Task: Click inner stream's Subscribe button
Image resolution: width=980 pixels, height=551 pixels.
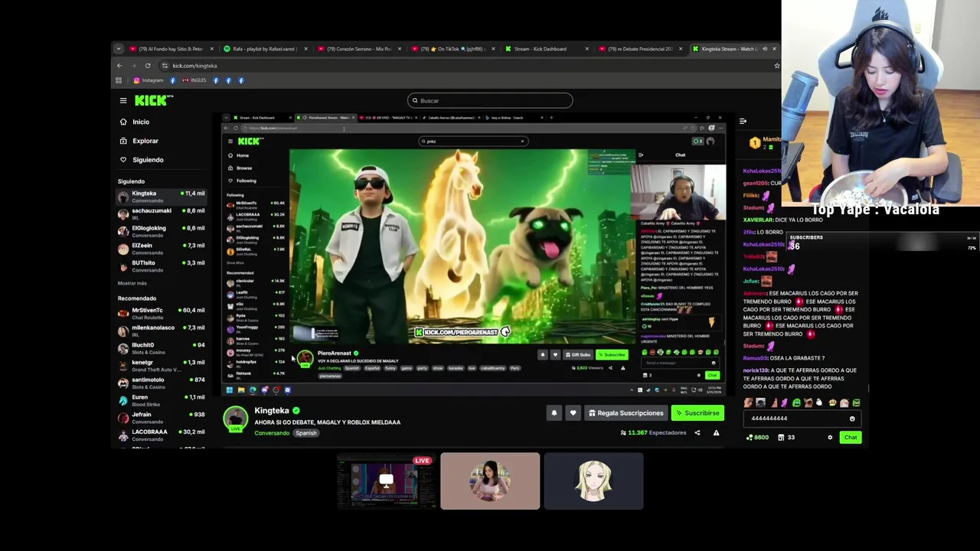Action: (x=612, y=355)
